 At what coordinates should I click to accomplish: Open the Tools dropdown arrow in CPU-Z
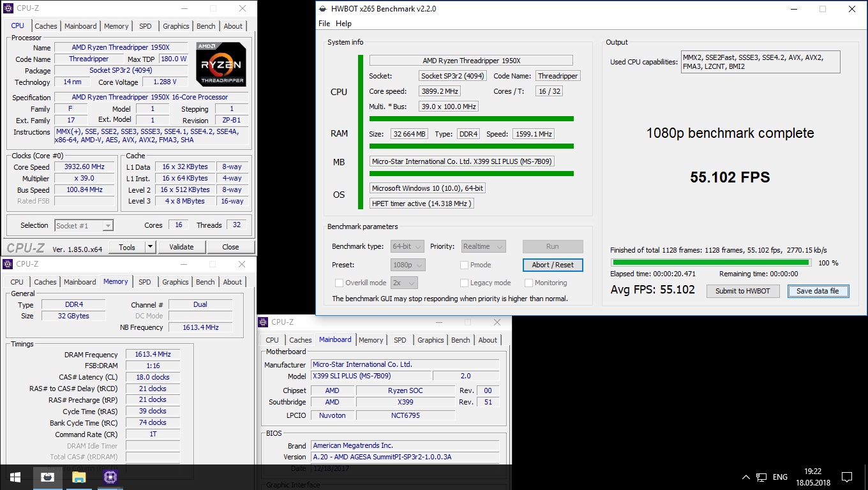tap(150, 247)
